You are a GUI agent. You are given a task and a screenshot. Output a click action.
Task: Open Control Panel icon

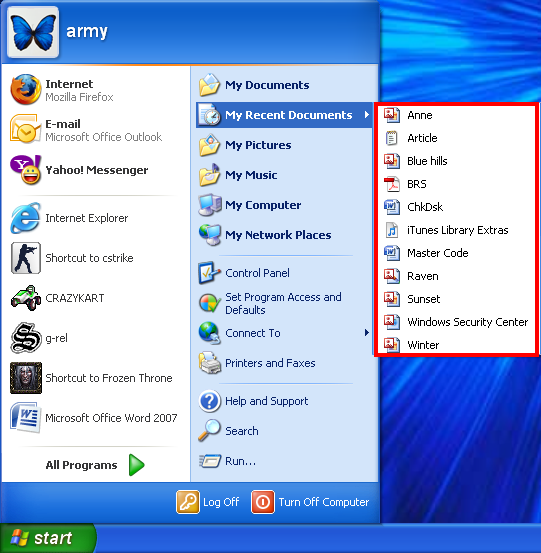209,273
